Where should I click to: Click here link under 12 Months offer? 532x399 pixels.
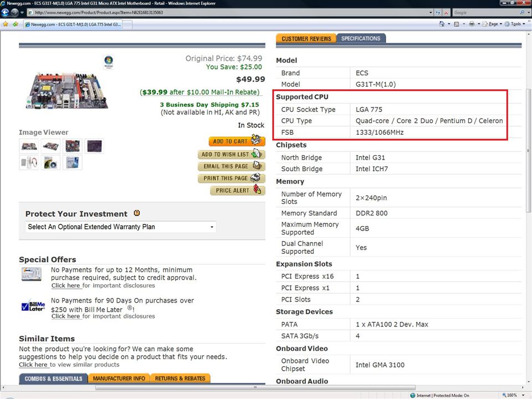pyautogui.click(x=66, y=286)
